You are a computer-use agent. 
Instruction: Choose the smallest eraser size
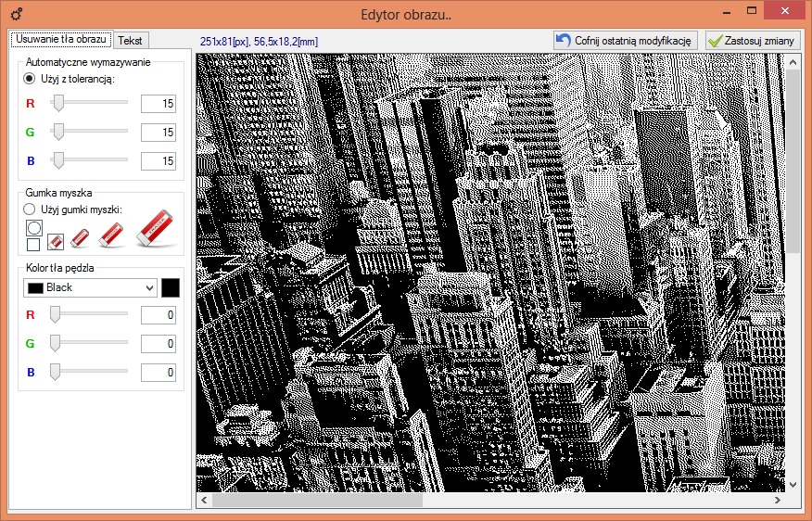coord(56,241)
